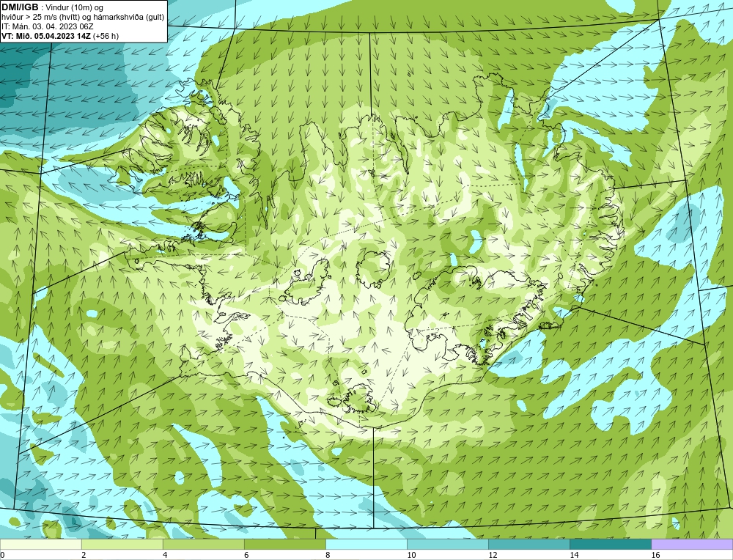Viewport: 733px width, 560px height.
Task: Click the purple above-16 m/s legend swatch
Action: point(692,544)
